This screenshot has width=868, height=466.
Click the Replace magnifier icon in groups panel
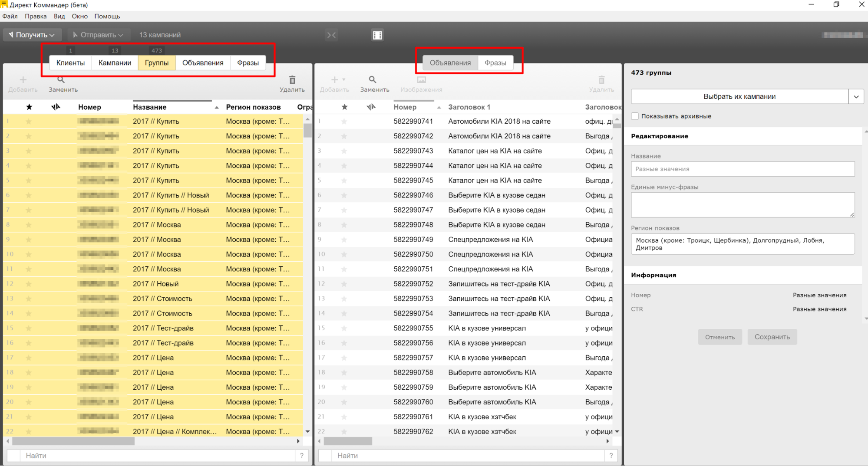click(61, 80)
